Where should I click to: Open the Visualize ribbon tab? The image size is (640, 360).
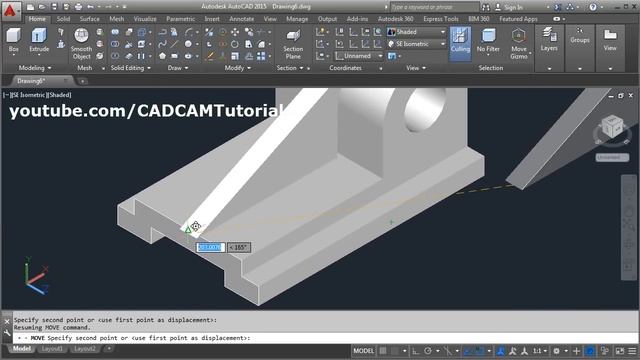pos(145,19)
